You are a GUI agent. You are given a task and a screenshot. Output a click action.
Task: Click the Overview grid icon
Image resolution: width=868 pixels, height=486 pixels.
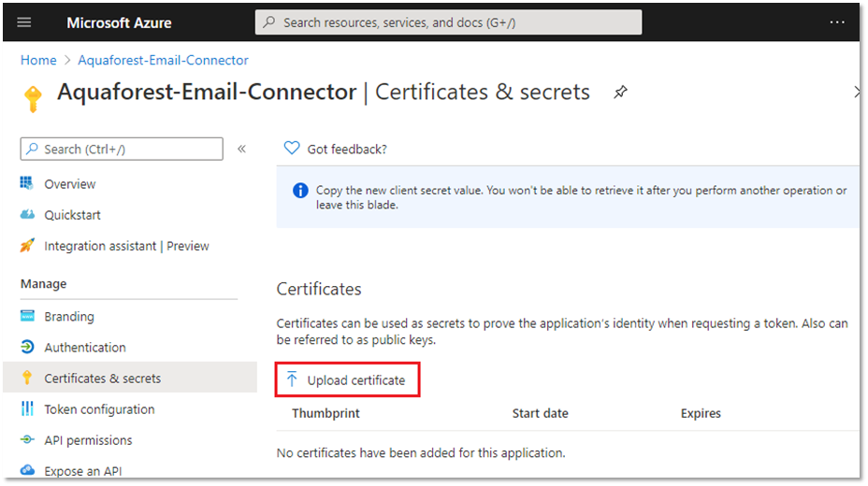click(27, 184)
